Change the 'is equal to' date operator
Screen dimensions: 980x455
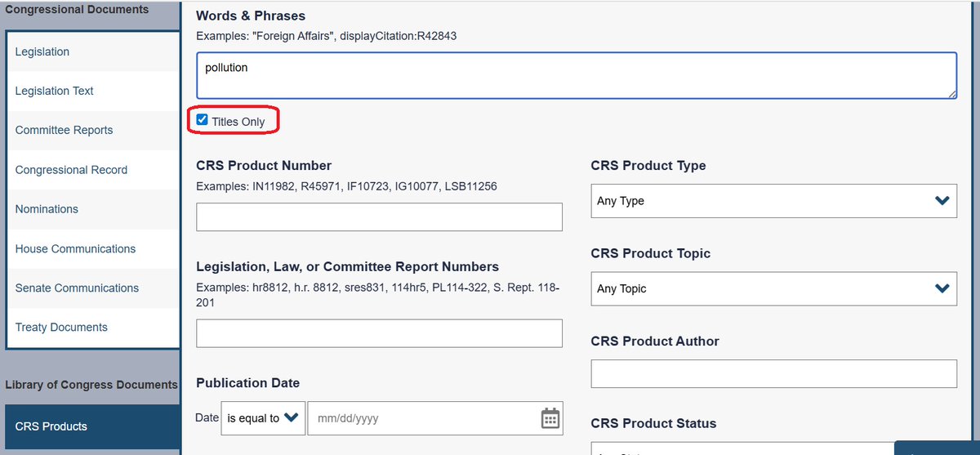click(263, 418)
